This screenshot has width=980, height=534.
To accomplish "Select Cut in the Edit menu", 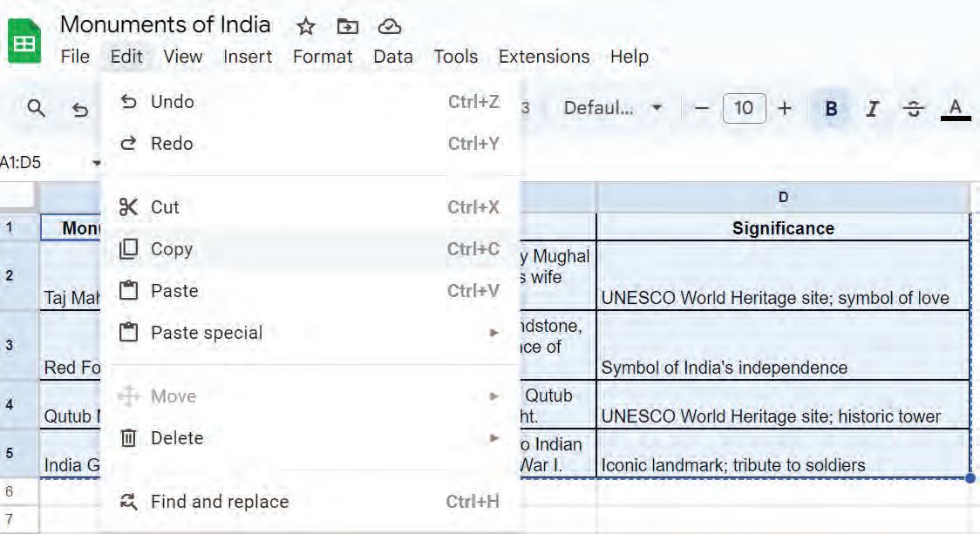I will [310, 207].
